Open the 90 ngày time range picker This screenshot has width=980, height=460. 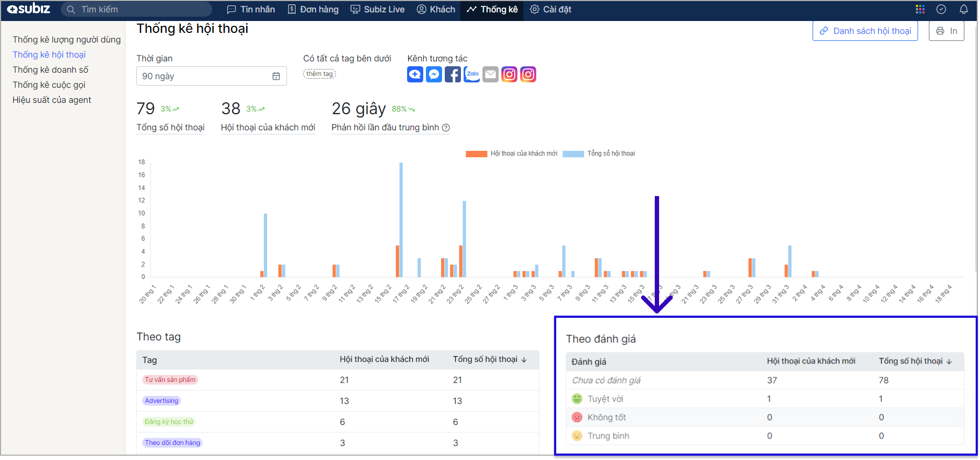[211, 76]
